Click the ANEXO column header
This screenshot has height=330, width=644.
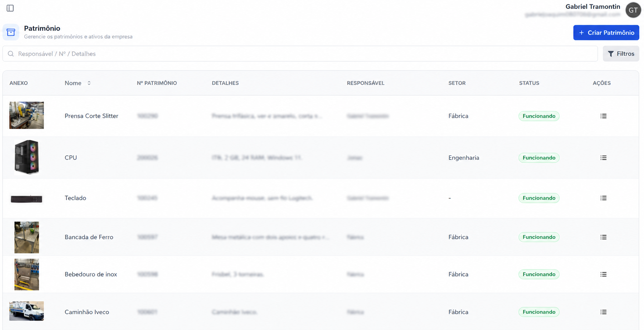coord(19,83)
